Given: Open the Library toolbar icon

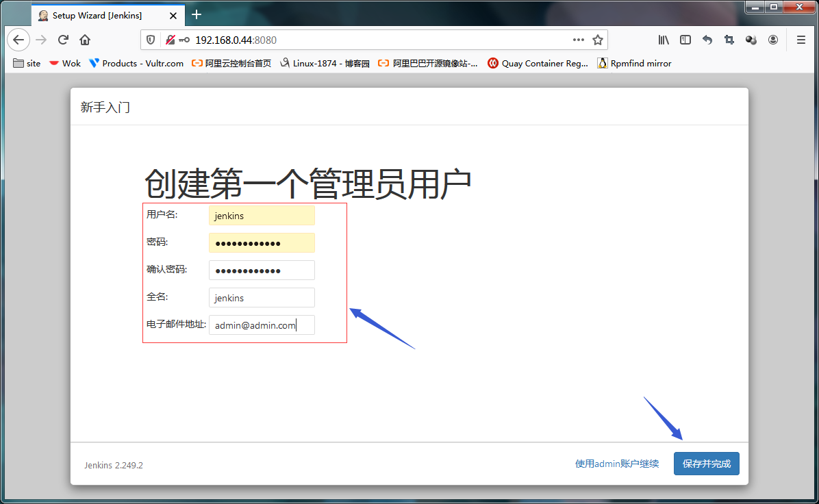Looking at the screenshot, I should pos(664,40).
